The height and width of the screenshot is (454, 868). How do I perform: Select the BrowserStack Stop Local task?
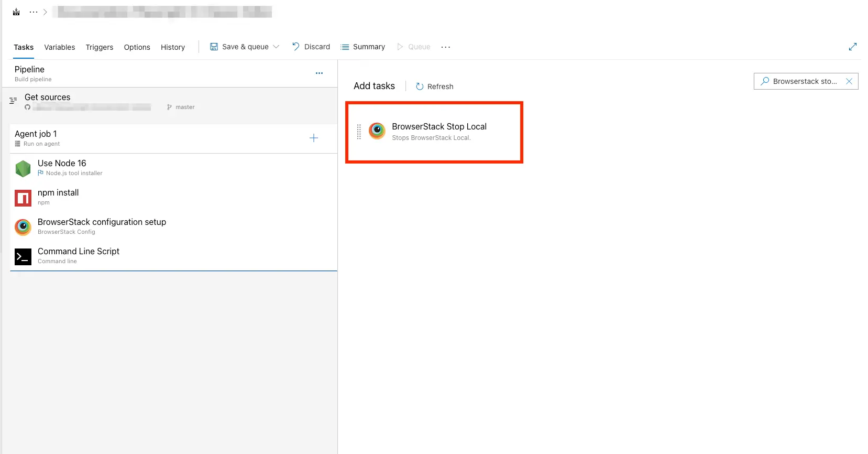coord(439,132)
